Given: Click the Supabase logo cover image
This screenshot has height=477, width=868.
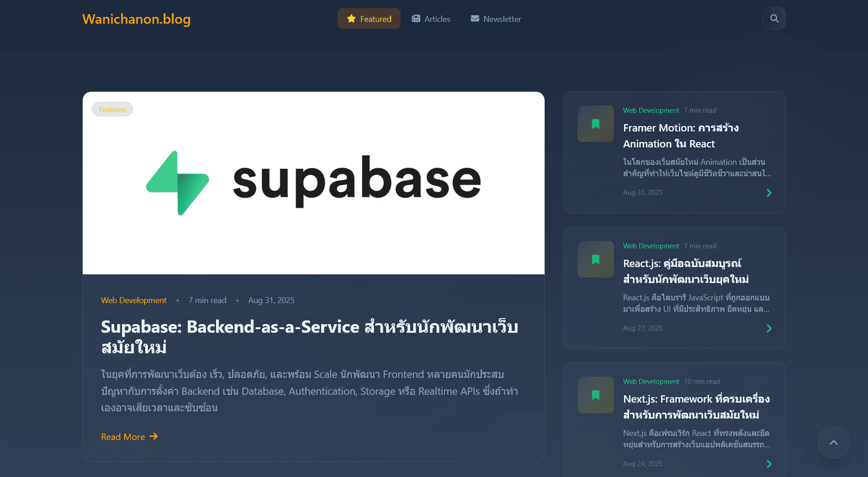Looking at the screenshot, I should [313, 183].
